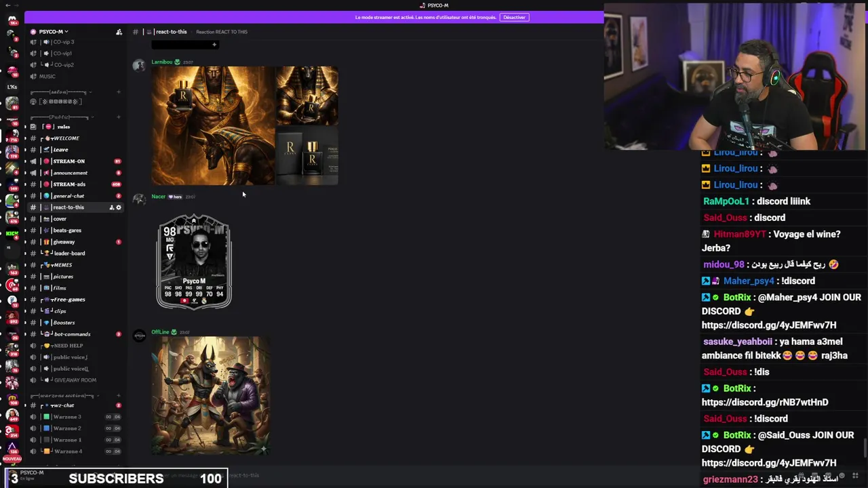Click the username OffLine
This screenshot has height=488, width=868.
tap(160, 332)
